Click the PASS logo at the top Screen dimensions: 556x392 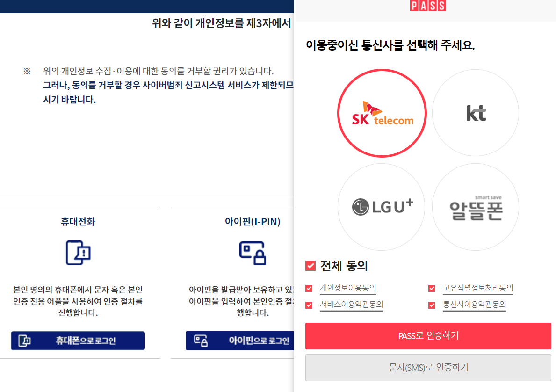click(x=428, y=6)
